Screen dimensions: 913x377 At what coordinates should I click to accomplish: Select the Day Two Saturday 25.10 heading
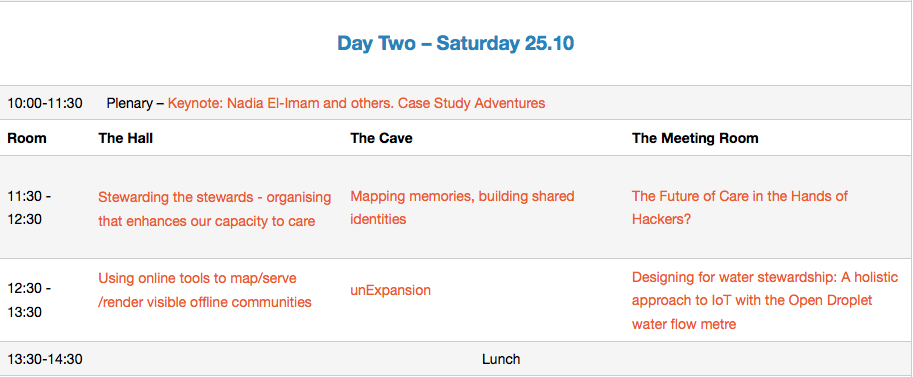[x=455, y=44]
